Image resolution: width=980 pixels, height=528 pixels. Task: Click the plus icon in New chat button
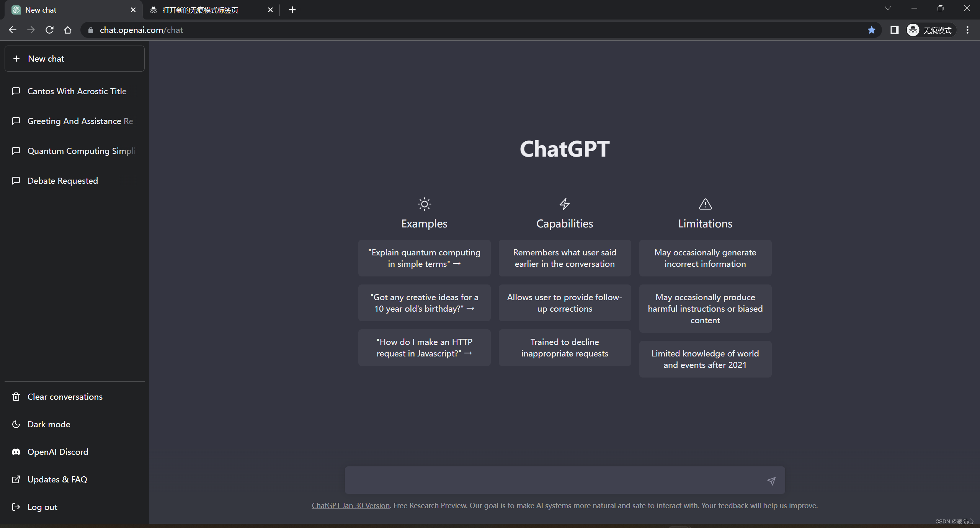[x=16, y=59]
